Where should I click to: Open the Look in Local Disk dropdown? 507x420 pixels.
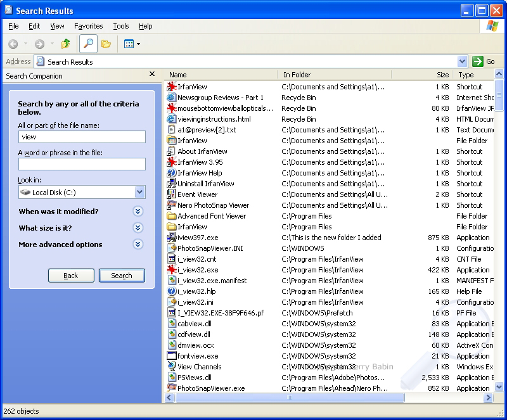tap(139, 192)
